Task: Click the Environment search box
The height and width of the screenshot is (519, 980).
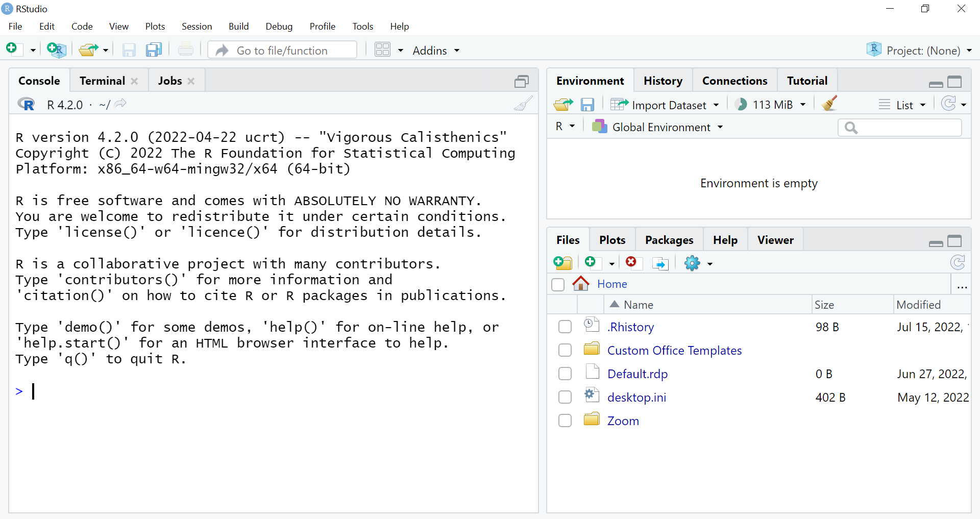Action: [x=900, y=127]
